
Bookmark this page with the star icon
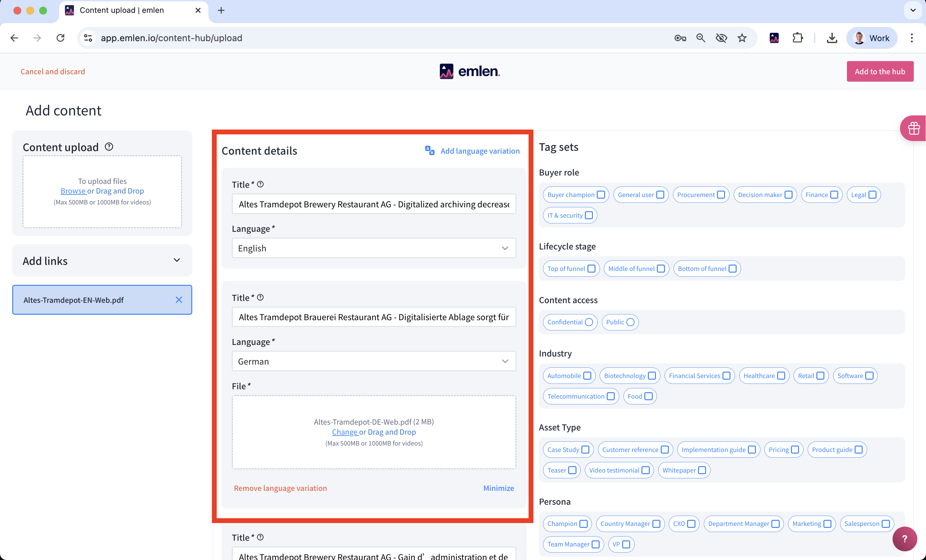pyautogui.click(x=742, y=38)
